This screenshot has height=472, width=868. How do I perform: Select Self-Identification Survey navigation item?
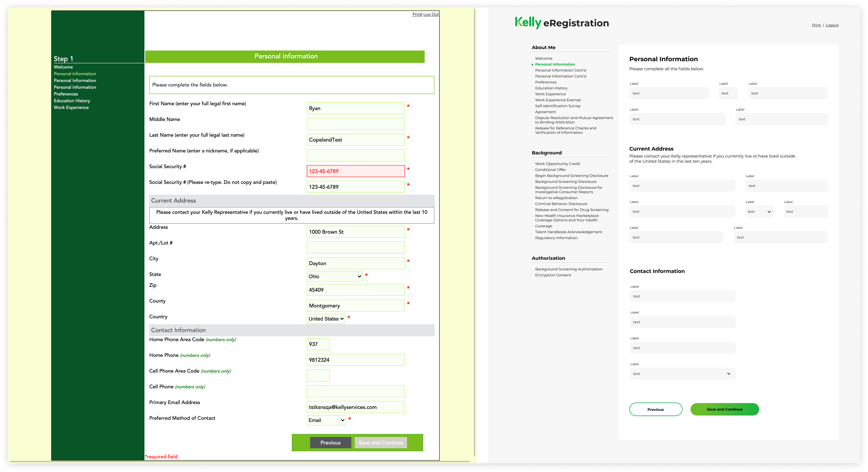(x=558, y=106)
